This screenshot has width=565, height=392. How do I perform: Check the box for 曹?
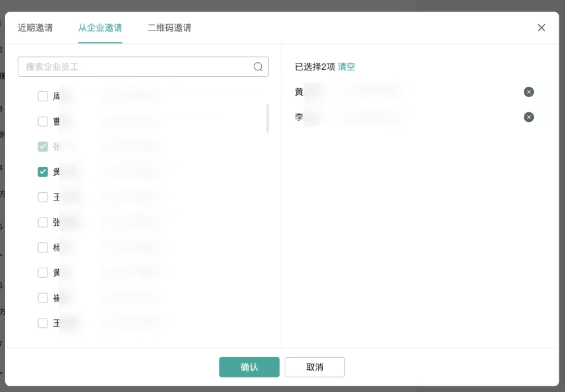[x=43, y=121]
